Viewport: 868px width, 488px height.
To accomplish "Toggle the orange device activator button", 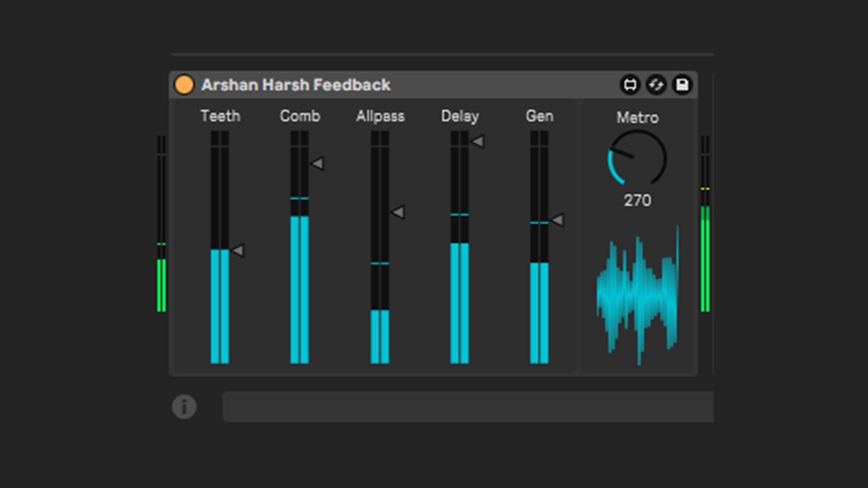I will 184,85.
